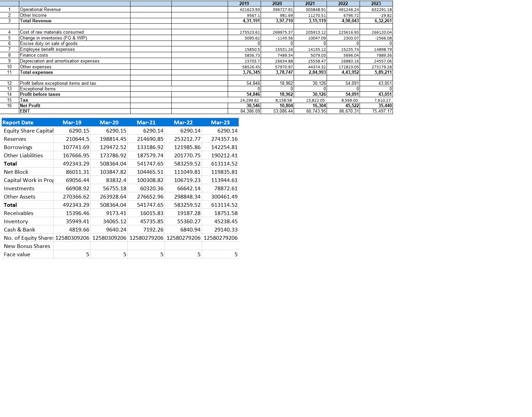Select Mar-23 Inventory value 45238.45
Viewport: 532px width, 417px height.
[226, 221]
